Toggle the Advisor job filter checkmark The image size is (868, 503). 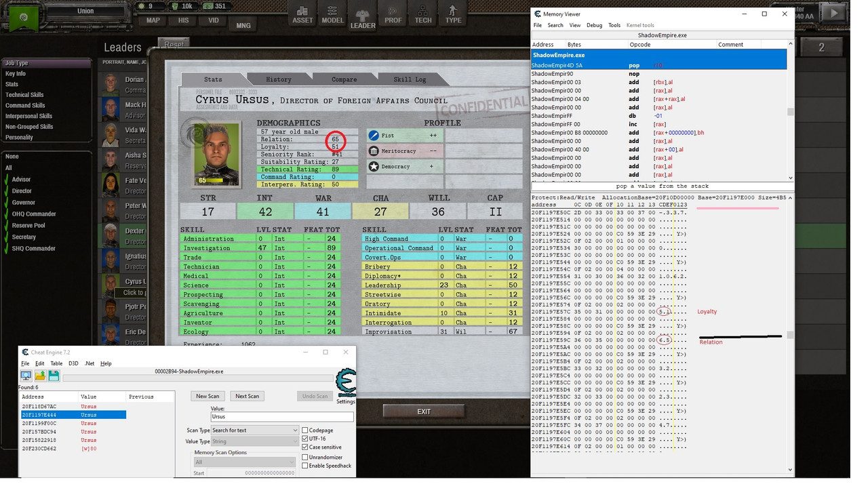[x=6, y=180]
